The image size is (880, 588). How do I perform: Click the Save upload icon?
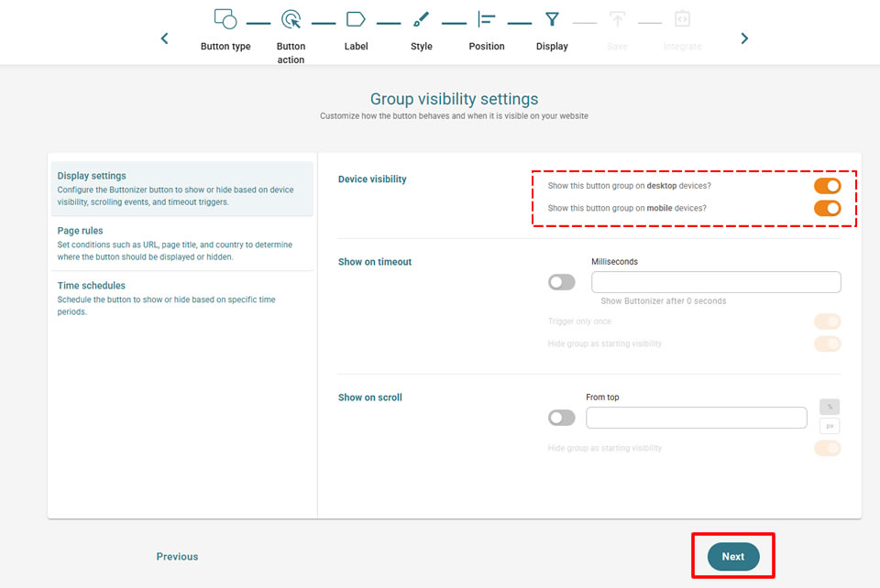pos(617,19)
